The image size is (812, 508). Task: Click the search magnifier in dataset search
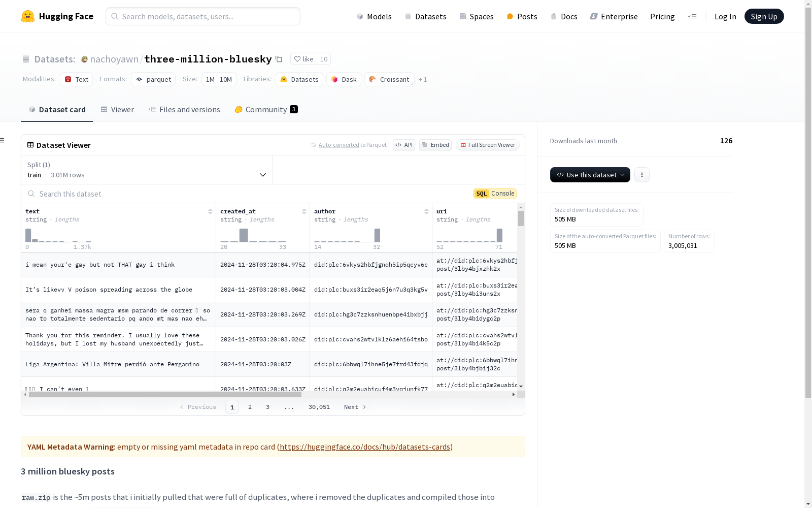click(31, 194)
